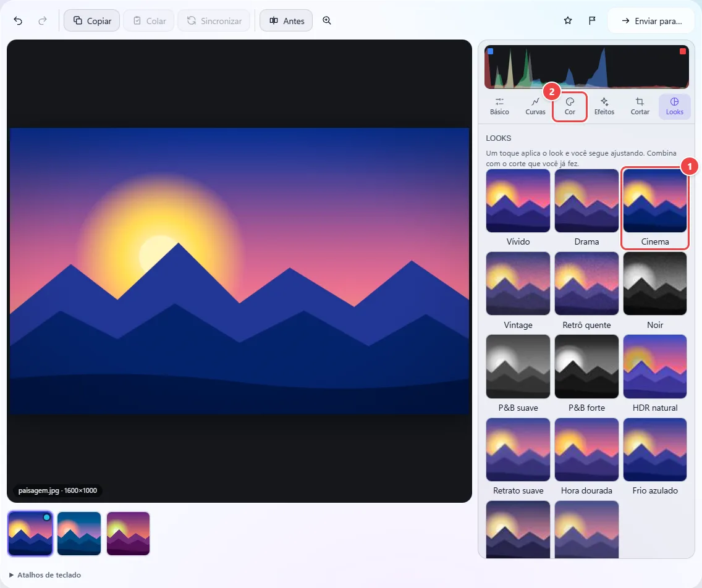Select filmstrip photo marked with a dot
The width and height of the screenshot is (702, 588).
pyautogui.click(x=30, y=534)
